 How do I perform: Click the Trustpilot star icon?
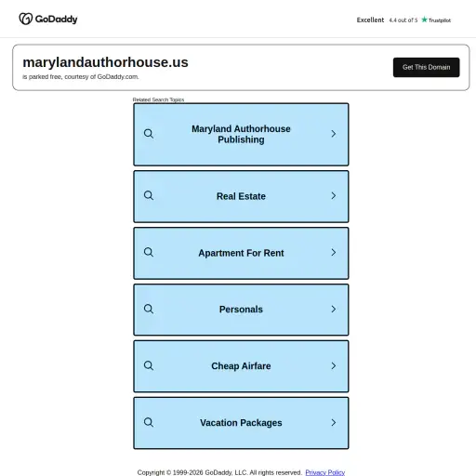tap(424, 20)
